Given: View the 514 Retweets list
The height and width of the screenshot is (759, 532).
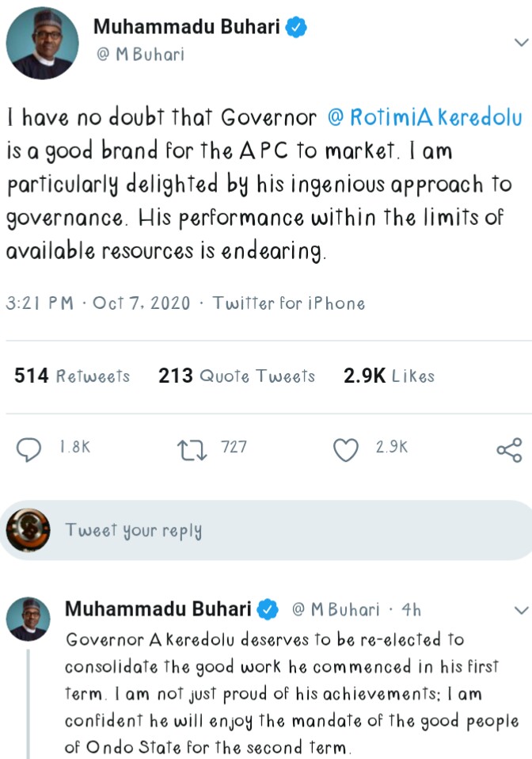Looking at the screenshot, I should [x=72, y=376].
